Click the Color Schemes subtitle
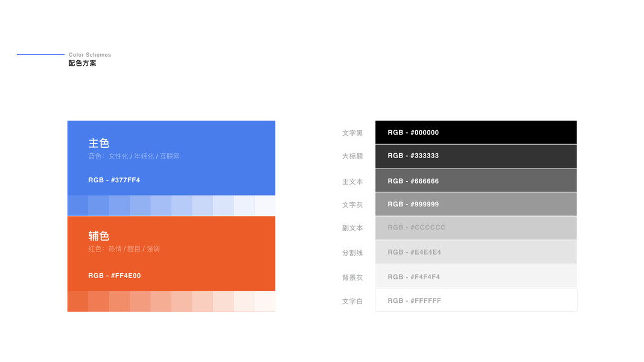The width and height of the screenshot is (644, 362). pos(90,55)
